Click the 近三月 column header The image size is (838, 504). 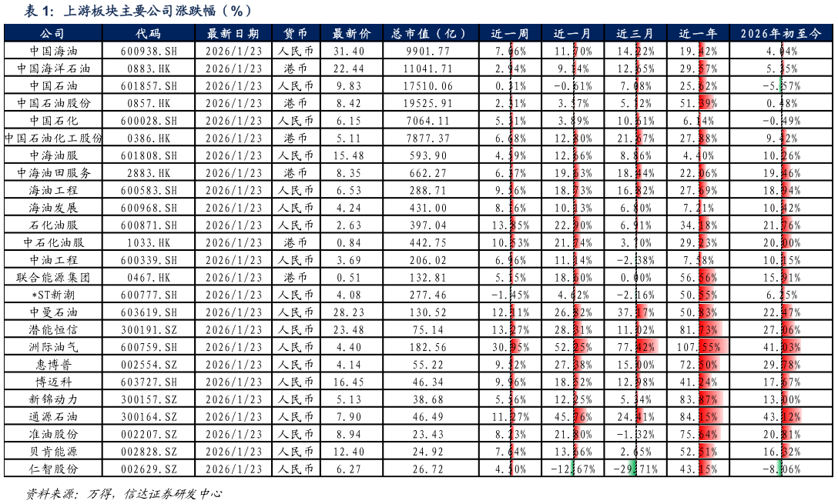pyautogui.click(x=635, y=32)
